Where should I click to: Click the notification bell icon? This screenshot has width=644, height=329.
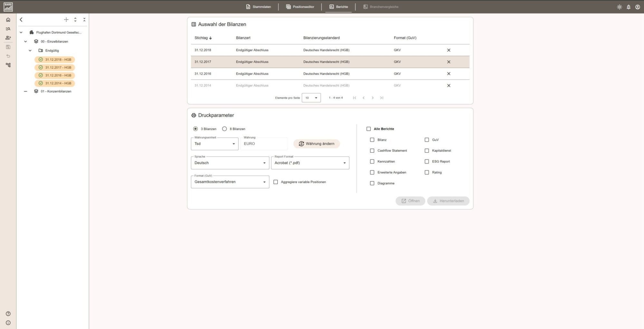[628, 7]
